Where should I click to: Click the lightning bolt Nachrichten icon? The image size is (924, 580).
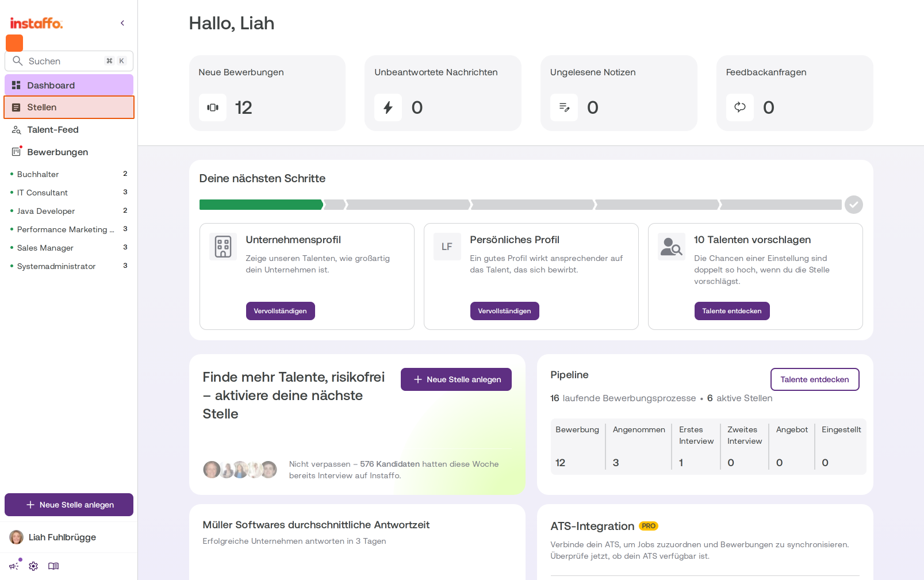pos(388,107)
